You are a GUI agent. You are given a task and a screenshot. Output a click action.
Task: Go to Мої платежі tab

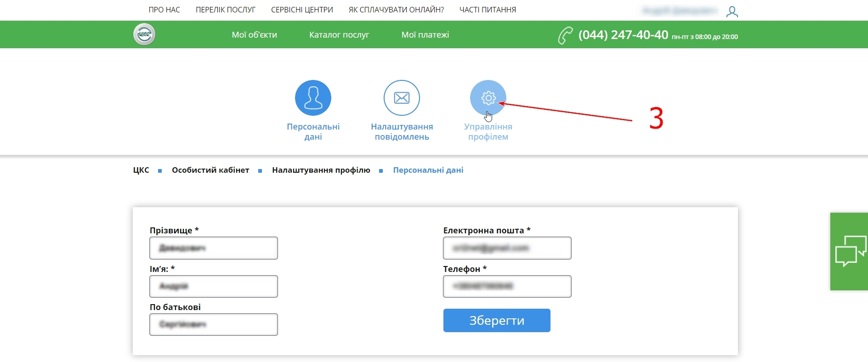pos(425,35)
